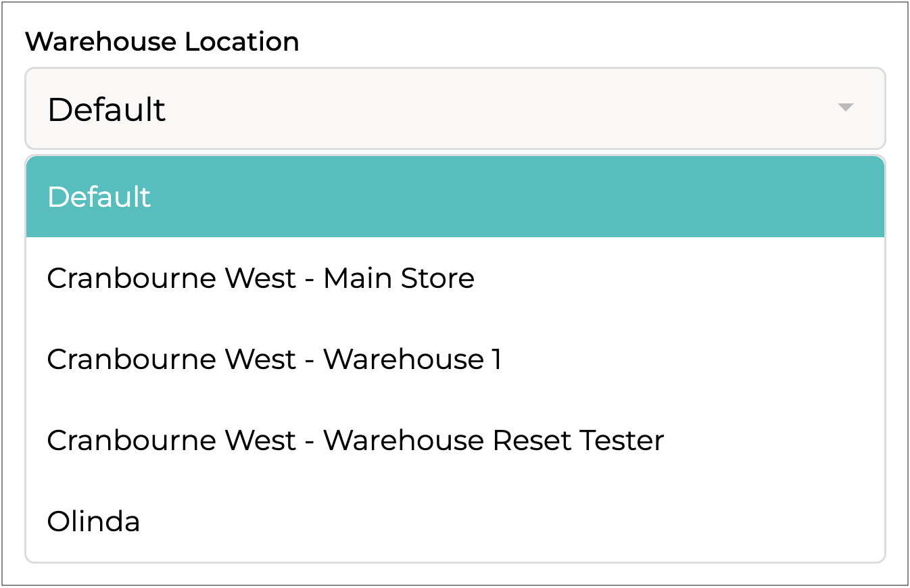
Task: Select Cranbourne West - Warehouse 1
Action: point(274,360)
